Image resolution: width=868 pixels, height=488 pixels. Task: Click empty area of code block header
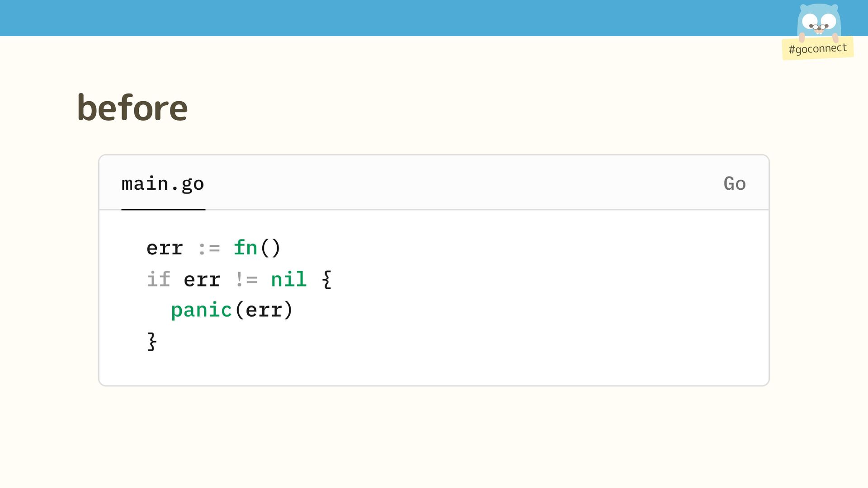pos(452,183)
